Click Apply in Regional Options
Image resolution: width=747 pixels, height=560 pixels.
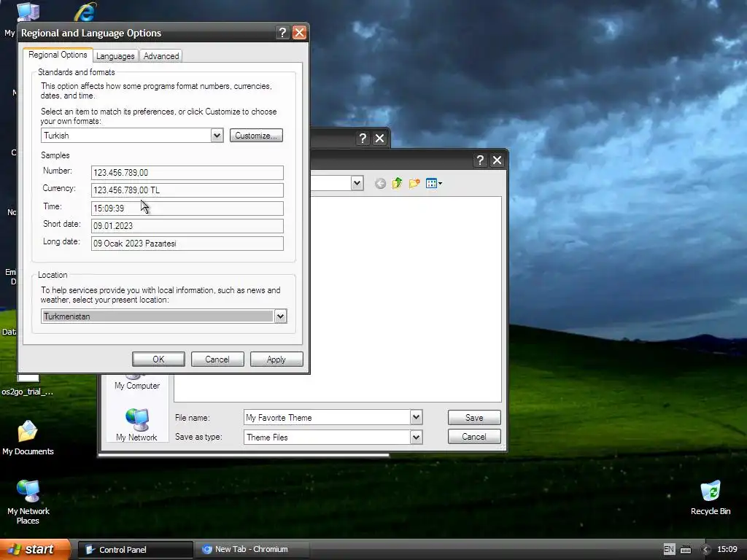coord(276,359)
